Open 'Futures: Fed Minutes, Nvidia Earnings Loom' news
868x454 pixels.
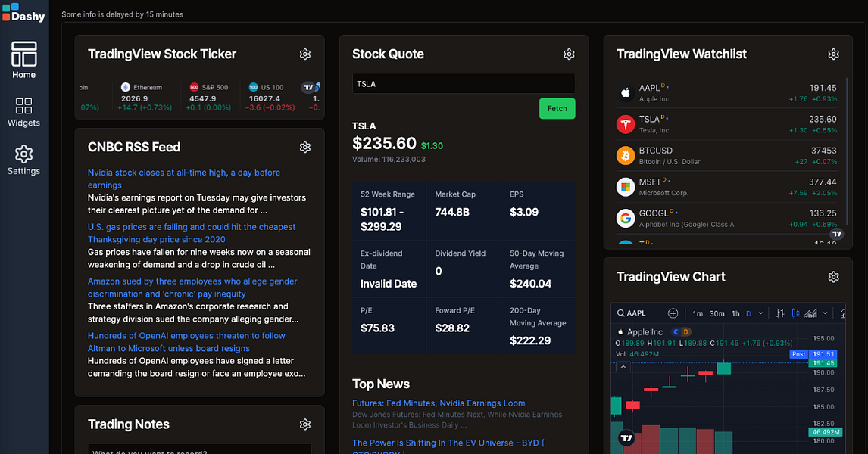[439, 403]
